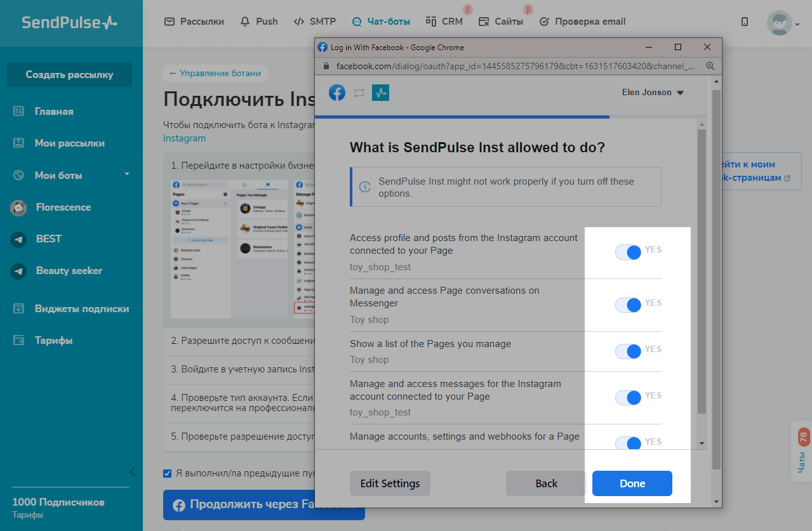Open Рассылки in top navigation

point(194,22)
